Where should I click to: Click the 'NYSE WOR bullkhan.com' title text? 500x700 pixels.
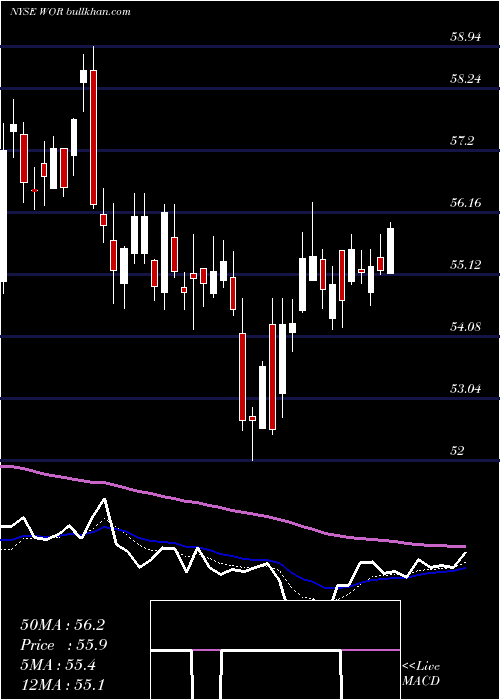(x=70, y=11)
